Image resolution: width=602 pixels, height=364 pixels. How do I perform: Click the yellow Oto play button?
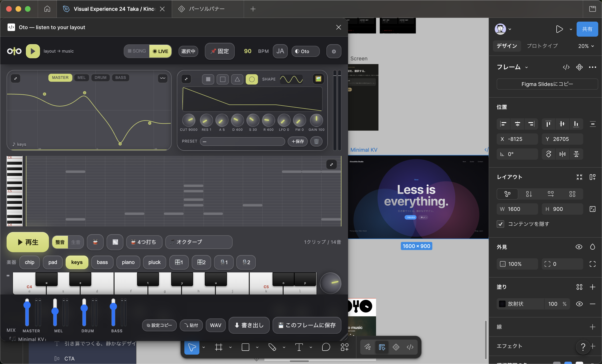[33, 51]
